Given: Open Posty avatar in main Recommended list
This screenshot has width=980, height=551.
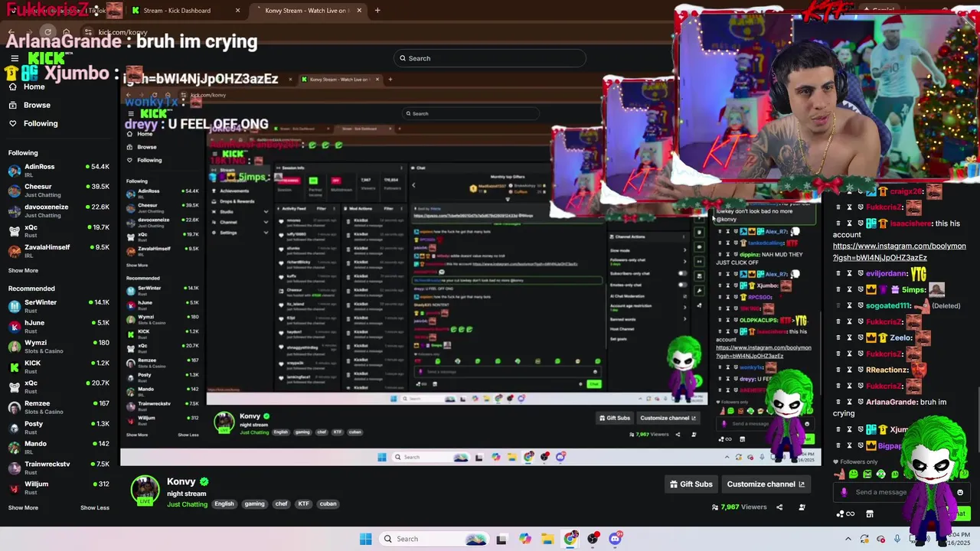Looking at the screenshot, I should pos(15,427).
